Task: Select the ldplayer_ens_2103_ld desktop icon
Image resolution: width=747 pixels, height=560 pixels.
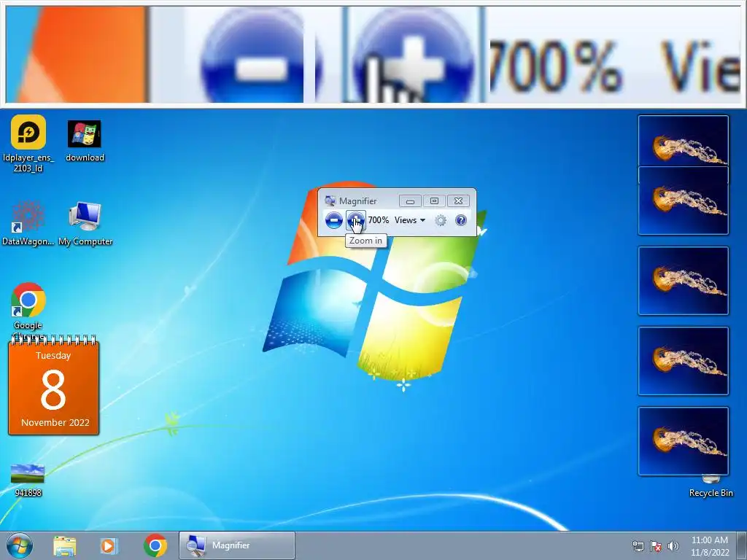Action: point(28,144)
